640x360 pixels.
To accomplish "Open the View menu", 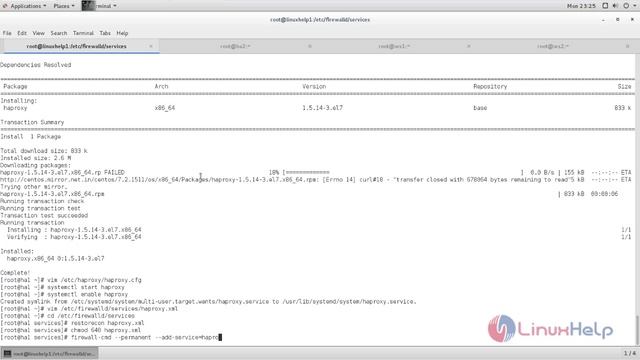I will [38, 33].
